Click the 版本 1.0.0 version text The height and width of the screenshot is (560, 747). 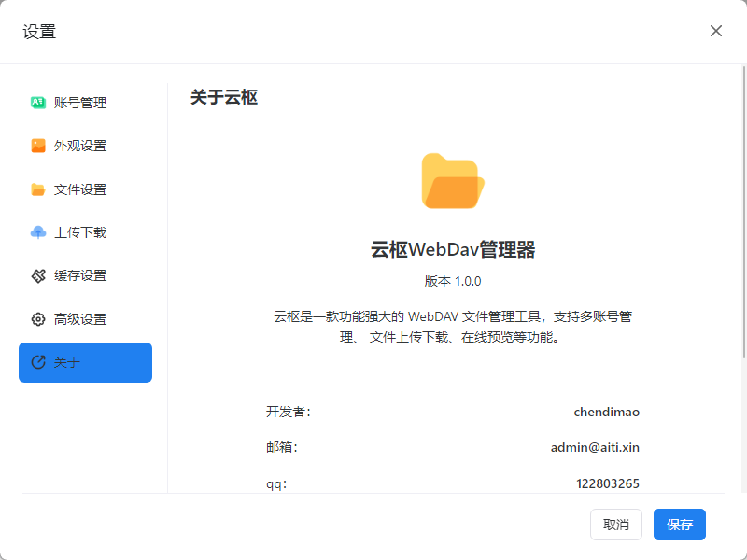[x=453, y=281]
